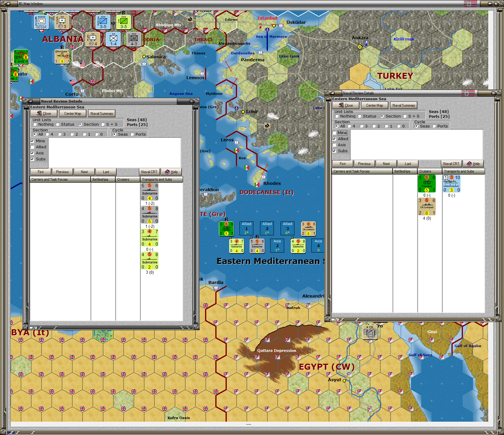Click Center Map in left Naval Review window
Screen dimensions: 504x435
click(x=73, y=114)
